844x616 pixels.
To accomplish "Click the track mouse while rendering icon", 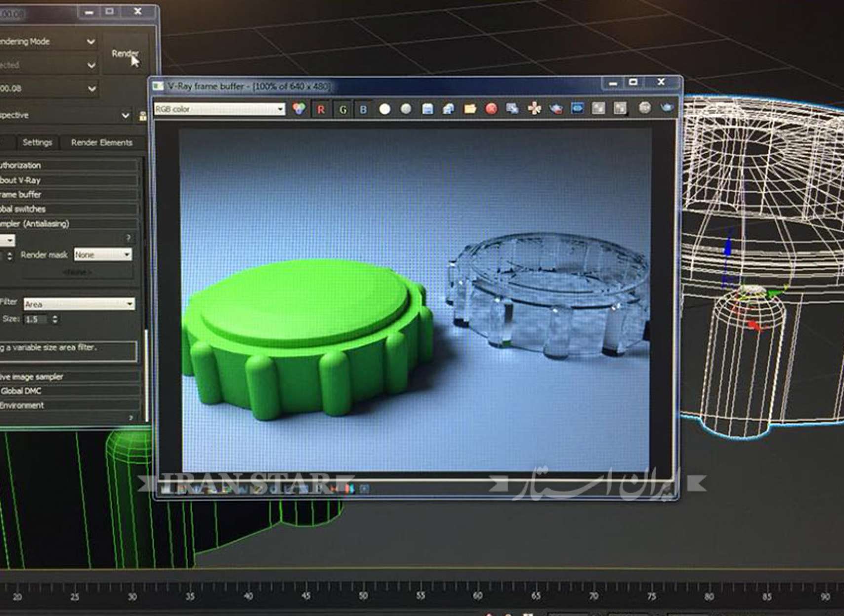I will (x=534, y=109).
